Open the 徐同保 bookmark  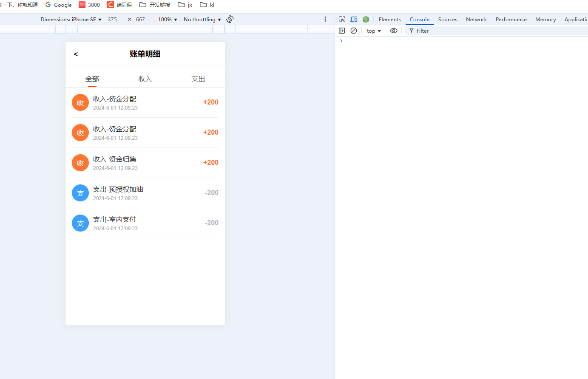coord(119,5)
